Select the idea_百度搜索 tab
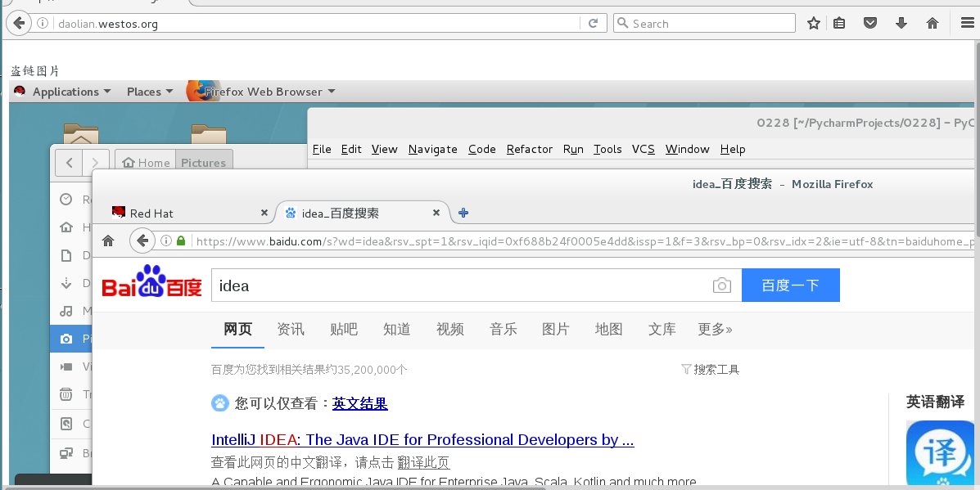 (363, 214)
